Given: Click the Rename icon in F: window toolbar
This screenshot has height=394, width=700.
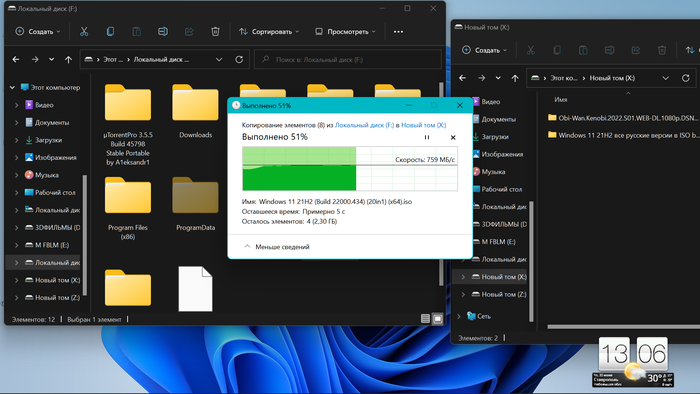Looking at the screenshot, I should point(163,32).
